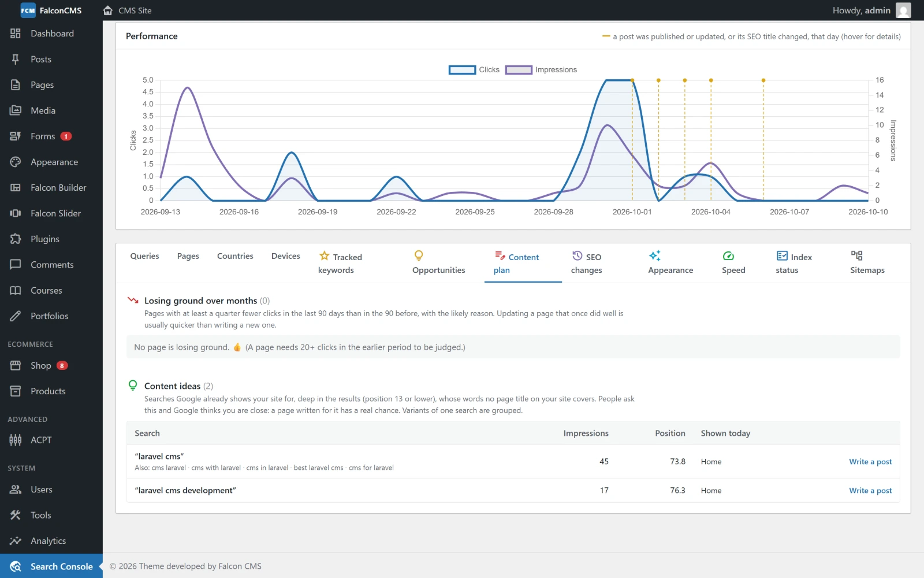Open the ACPT sliders icon
Image resolution: width=924 pixels, height=578 pixels.
(x=16, y=440)
